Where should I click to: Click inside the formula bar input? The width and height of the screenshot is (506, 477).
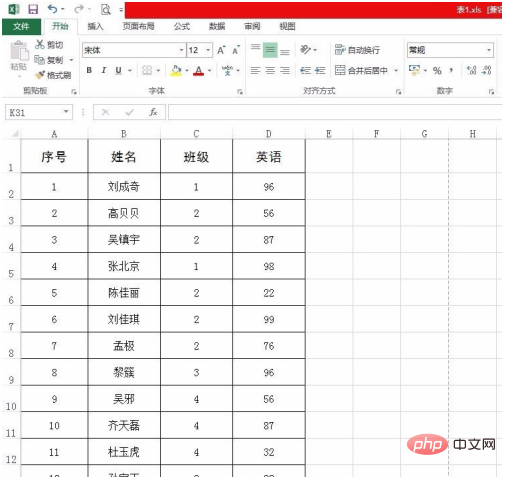[x=335, y=112]
